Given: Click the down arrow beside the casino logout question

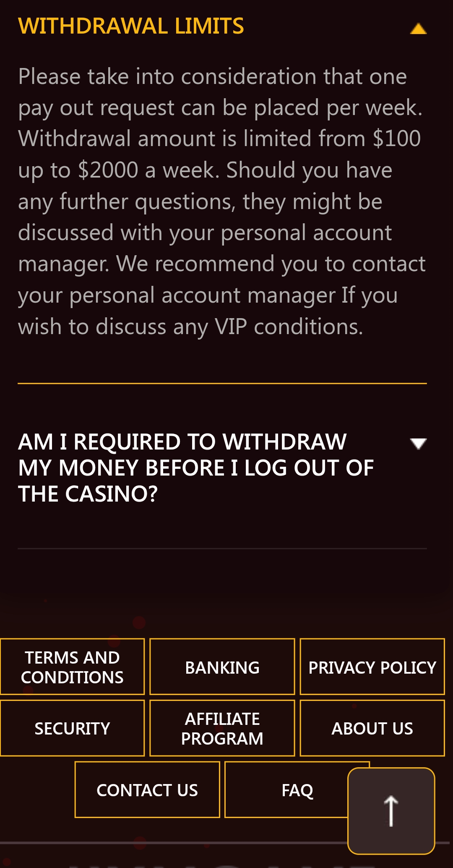Looking at the screenshot, I should click(x=418, y=443).
